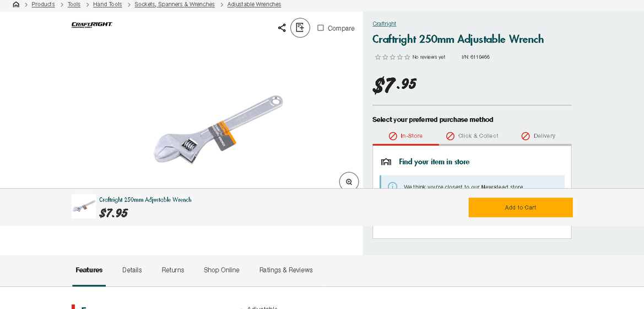The width and height of the screenshot is (644, 309).
Task: Open the Returns tab
Action: [173, 270]
